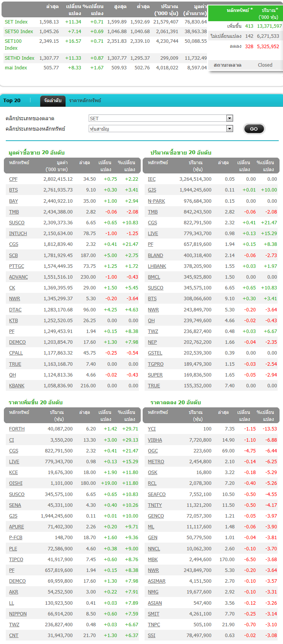The width and height of the screenshot is (283, 644).
Task: Open CPF stock in top value list
Action: pyautogui.click(x=13, y=179)
